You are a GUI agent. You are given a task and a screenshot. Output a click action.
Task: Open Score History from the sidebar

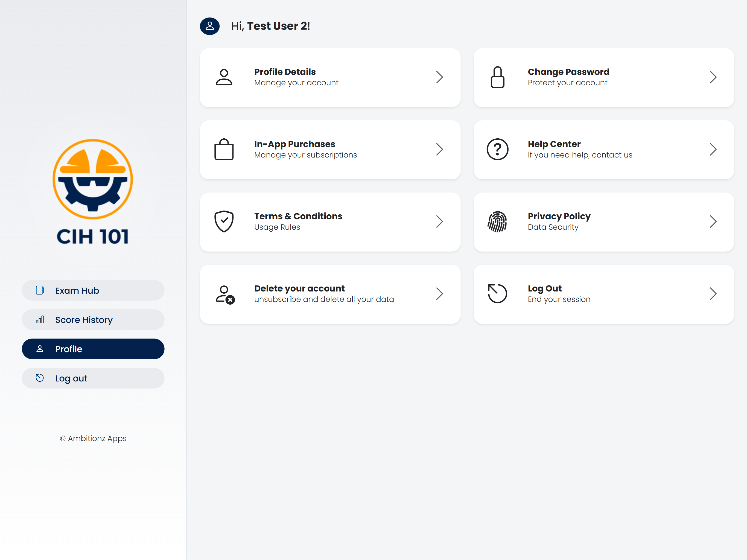[93, 320]
